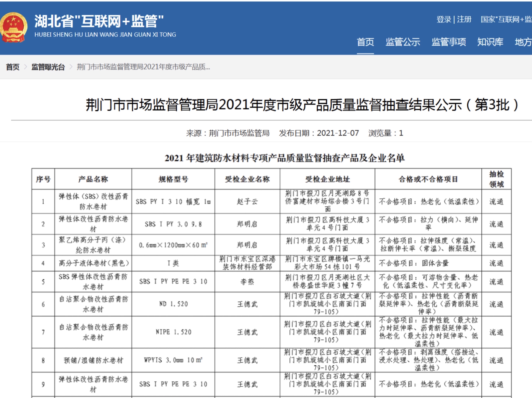Click cell 预铺/湿铺防水卷材
The image size is (532, 398).
tap(93, 360)
